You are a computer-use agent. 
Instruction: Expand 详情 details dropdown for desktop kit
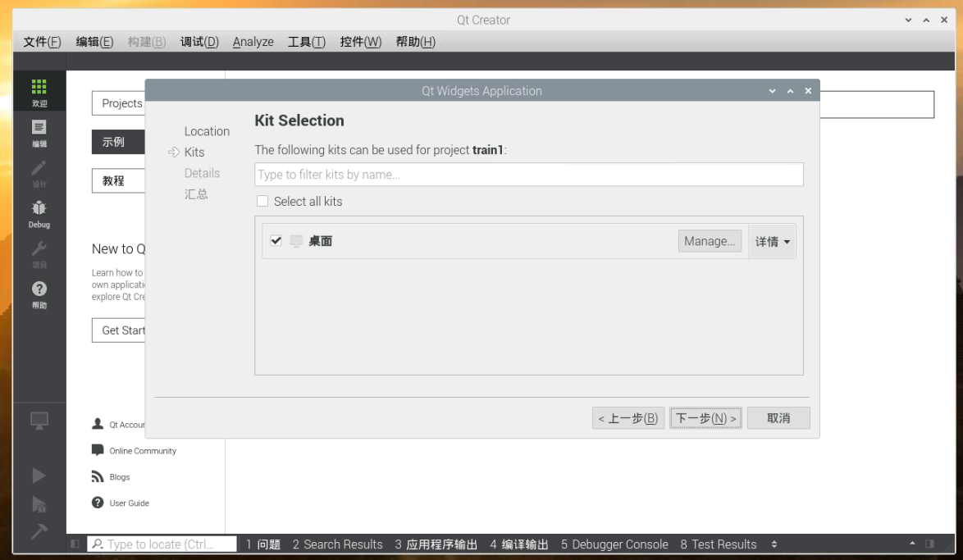772,241
